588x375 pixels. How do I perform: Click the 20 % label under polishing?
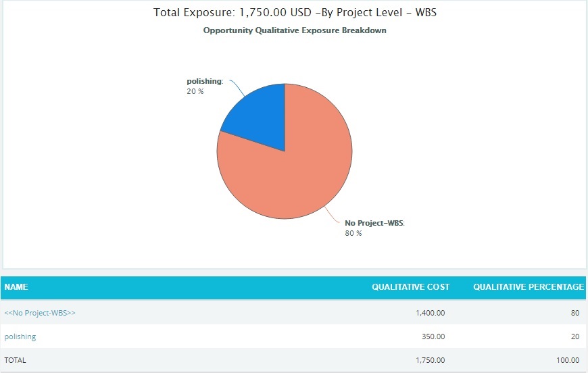pos(195,91)
